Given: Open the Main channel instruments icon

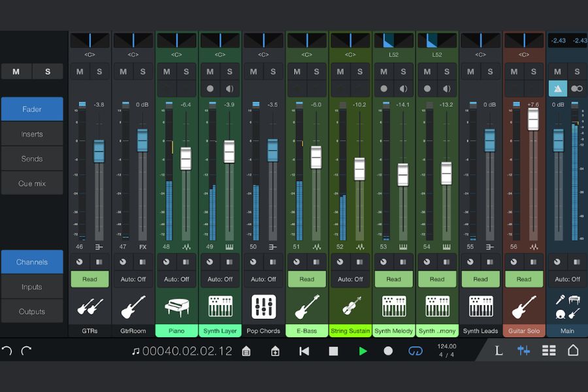Looking at the screenshot, I should coord(567,306).
